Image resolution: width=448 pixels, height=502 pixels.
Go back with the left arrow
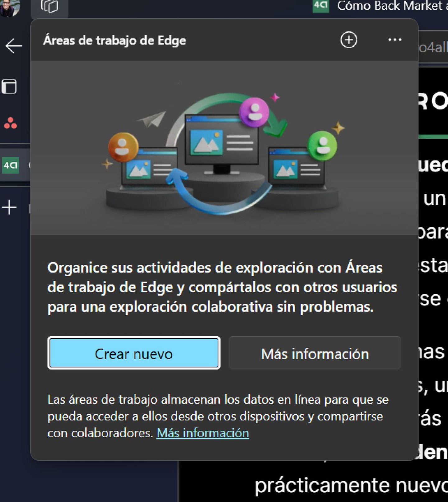(14, 46)
